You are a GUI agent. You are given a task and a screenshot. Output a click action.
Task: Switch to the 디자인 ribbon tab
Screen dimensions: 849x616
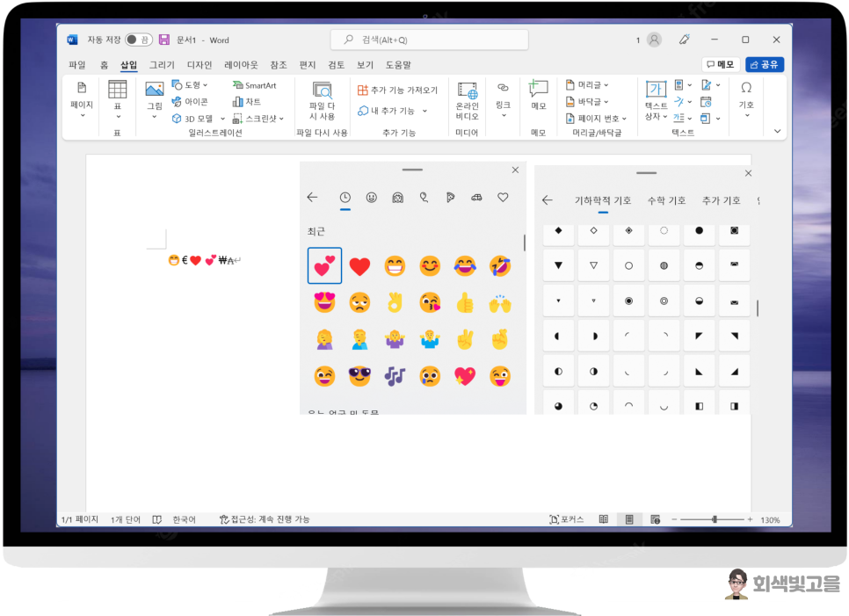(x=200, y=64)
